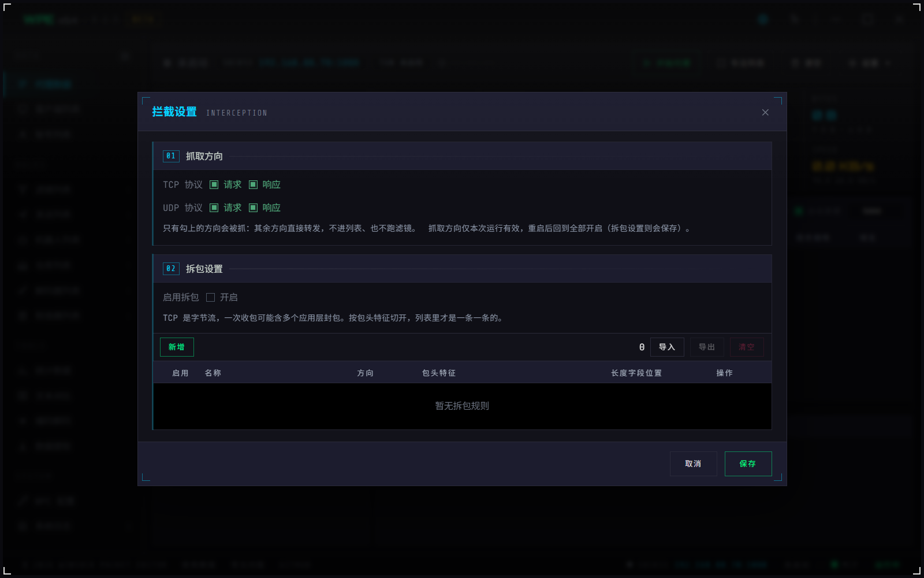Click the 拆包设置 section heading
Viewport: 924px width, 578px height.
[204, 269]
